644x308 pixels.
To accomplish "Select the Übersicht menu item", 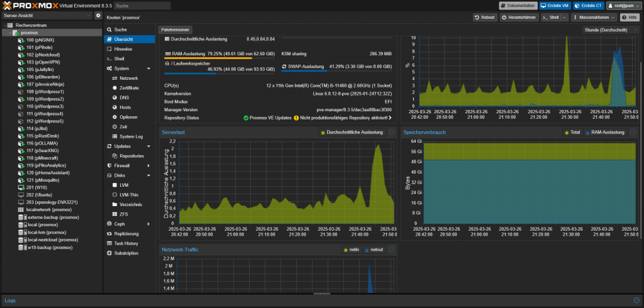I will point(125,39).
